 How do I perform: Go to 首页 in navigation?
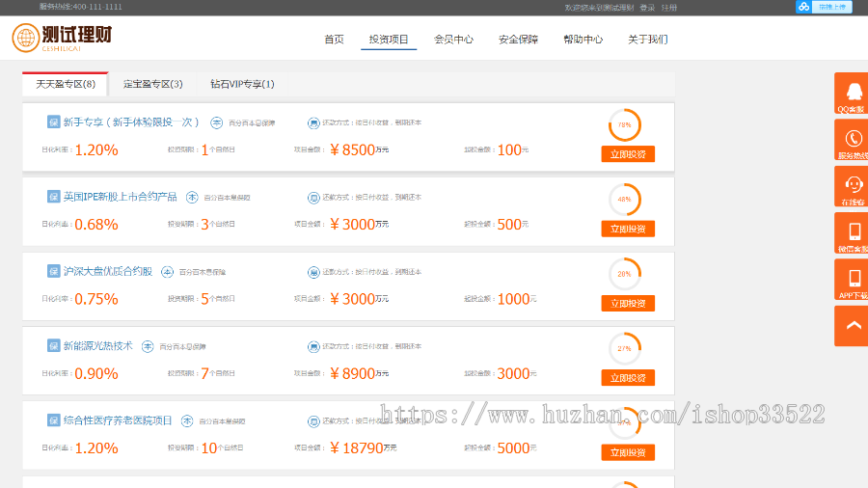point(334,40)
